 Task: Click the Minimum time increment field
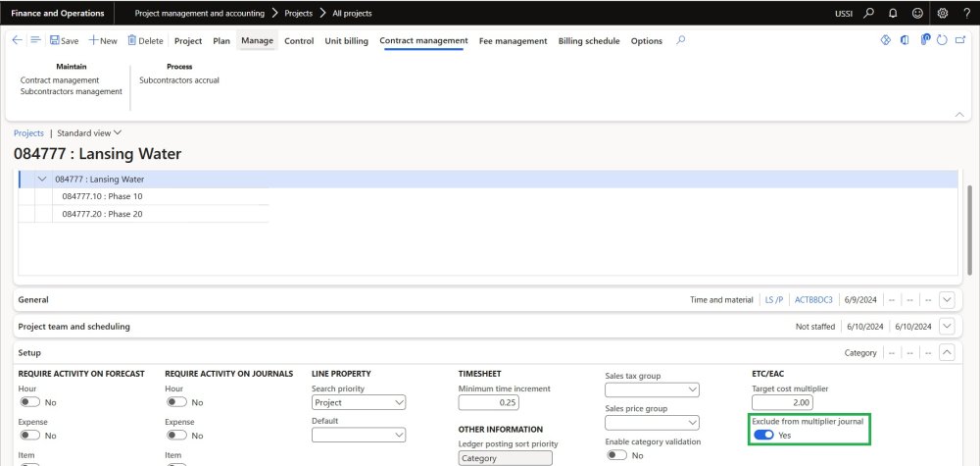(489, 403)
